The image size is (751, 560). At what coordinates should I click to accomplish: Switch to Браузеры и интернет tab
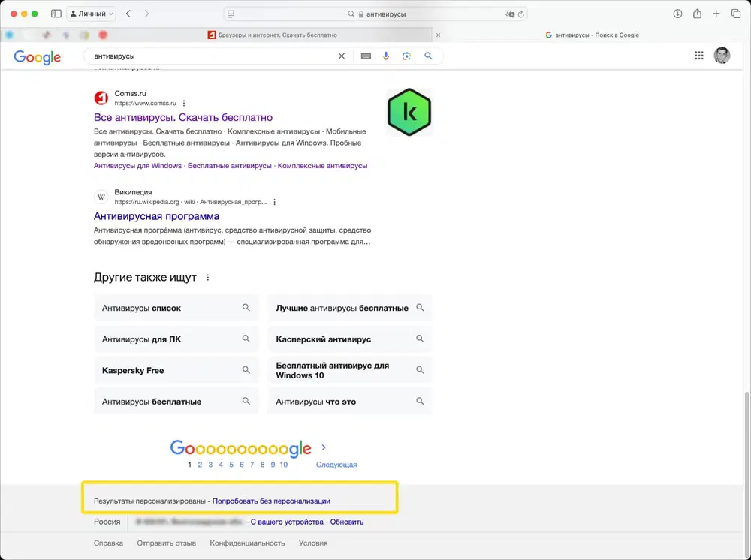(272, 35)
